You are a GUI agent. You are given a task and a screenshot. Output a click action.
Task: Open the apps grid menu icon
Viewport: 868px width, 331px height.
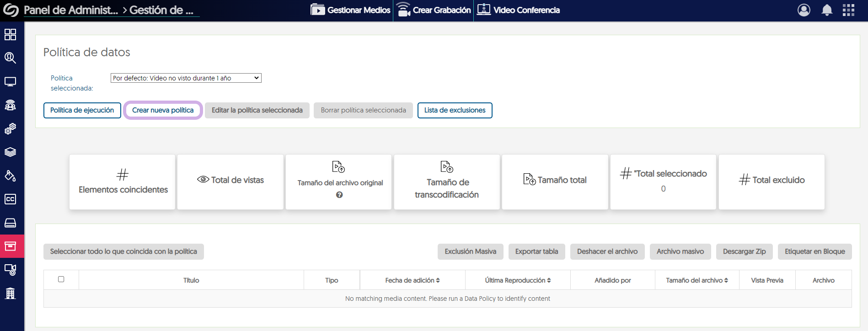click(848, 10)
